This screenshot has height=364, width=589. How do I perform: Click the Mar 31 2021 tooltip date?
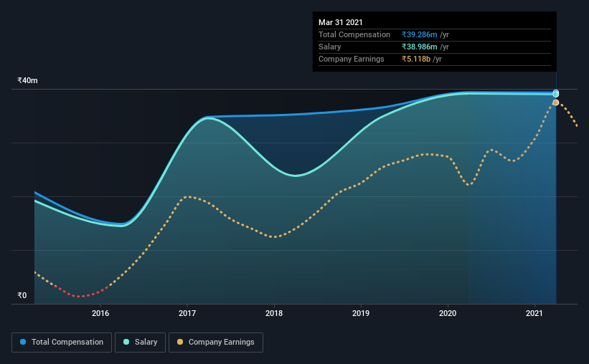[x=340, y=22]
